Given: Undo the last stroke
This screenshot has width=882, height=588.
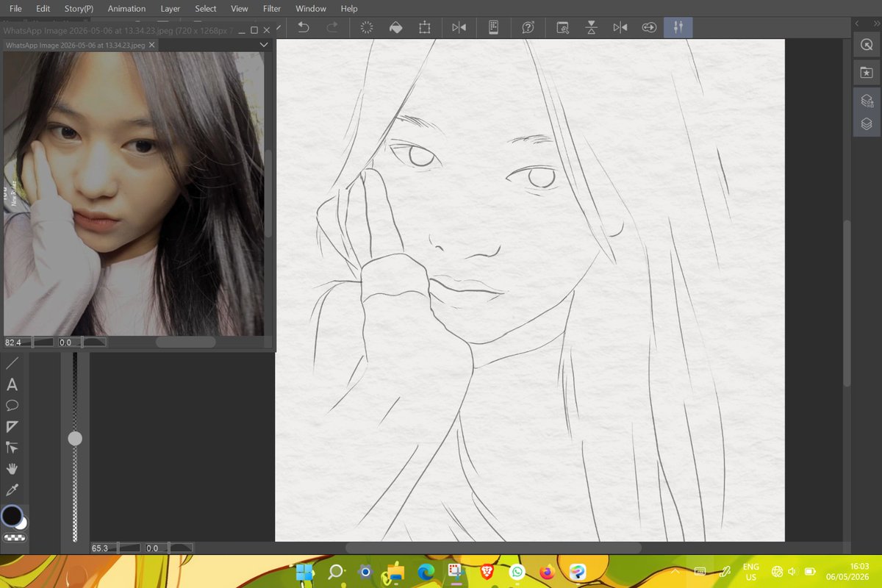Looking at the screenshot, I should [x=304, y=27].
